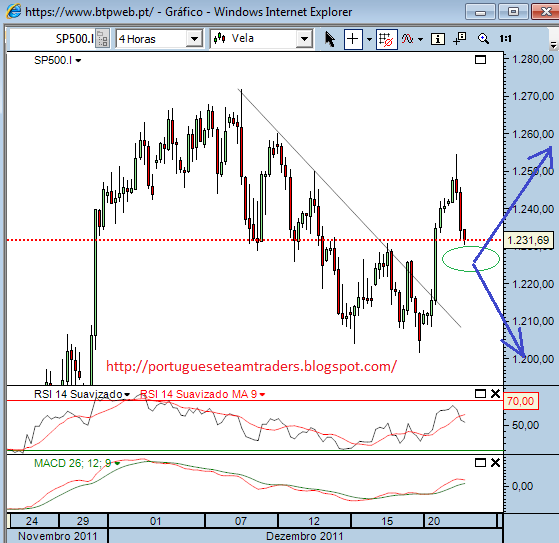Viewport: 559px width, 543px height.
Task: Reset zoom with the 1:1 button
Action: point(506,39)
